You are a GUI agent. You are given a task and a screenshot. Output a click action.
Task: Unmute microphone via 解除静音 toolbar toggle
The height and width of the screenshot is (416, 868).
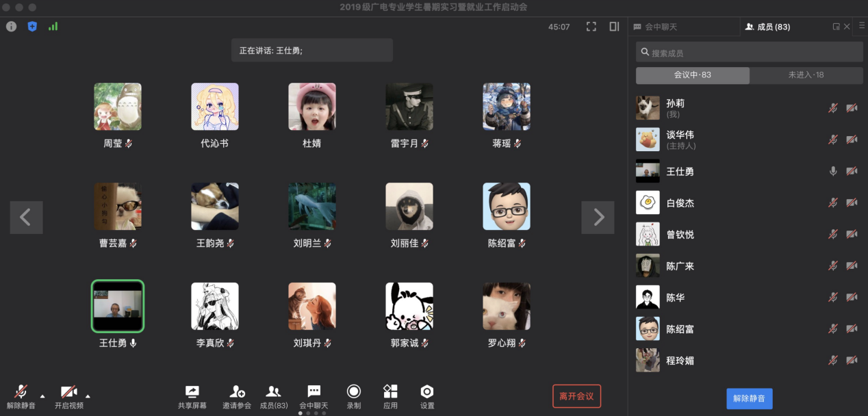pyautogui.click(x=21, y=392)
